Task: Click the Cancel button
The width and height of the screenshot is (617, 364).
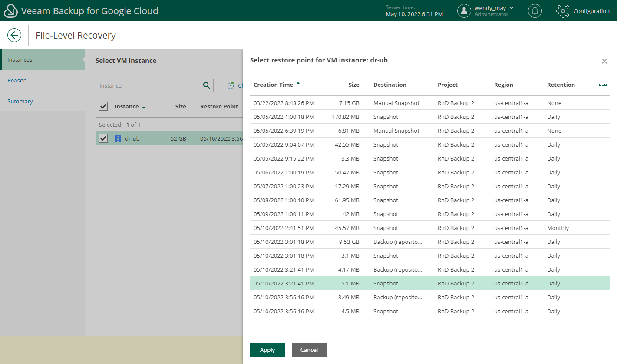Action: (309, 350)
